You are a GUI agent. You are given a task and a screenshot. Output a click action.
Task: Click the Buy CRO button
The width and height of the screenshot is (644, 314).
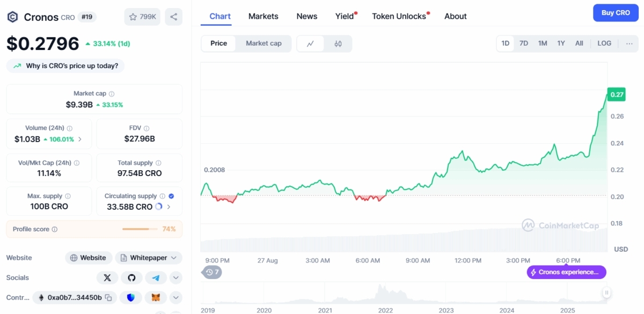(615, 13)
